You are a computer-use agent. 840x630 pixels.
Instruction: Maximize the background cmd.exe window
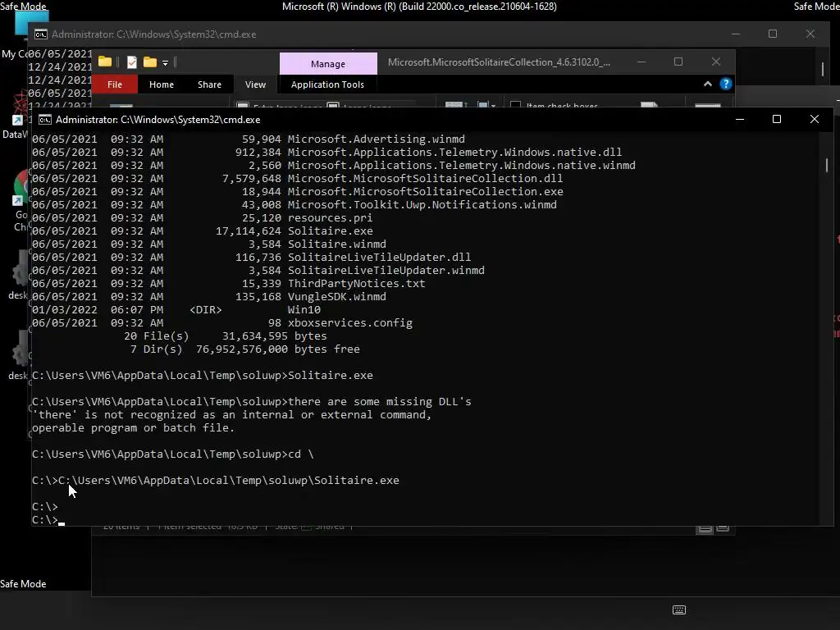click(x=773, y=34)
